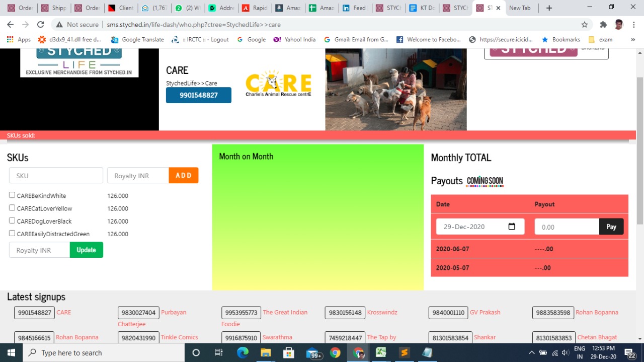Click the 9901548827 phone button under CARE
644x362 pixels.
[x=199, y=95]
